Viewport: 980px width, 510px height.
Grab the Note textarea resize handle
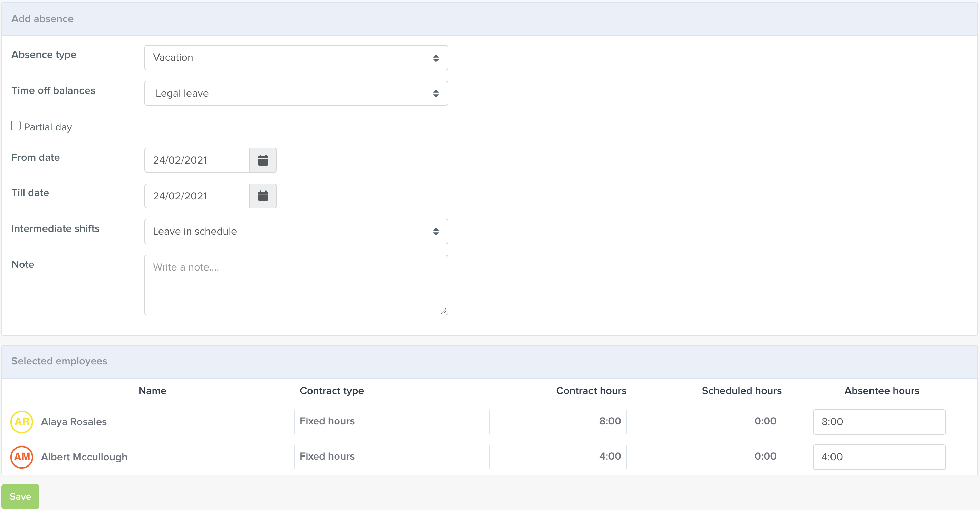[x=444, y=311]
